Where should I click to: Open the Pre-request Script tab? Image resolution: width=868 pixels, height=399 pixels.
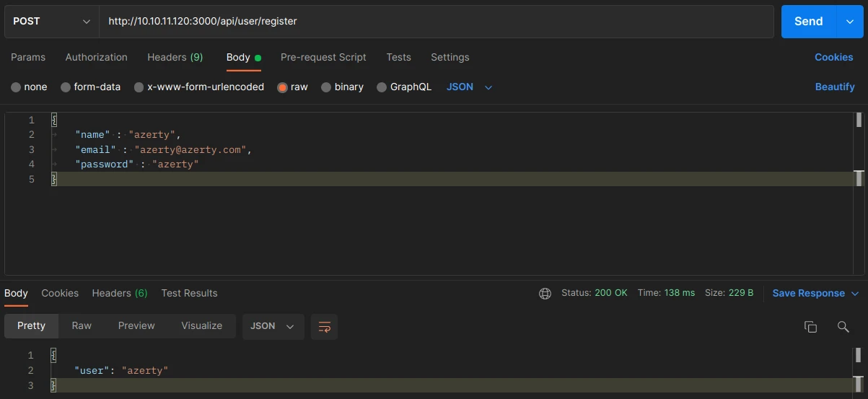click(x=323, y=58)
